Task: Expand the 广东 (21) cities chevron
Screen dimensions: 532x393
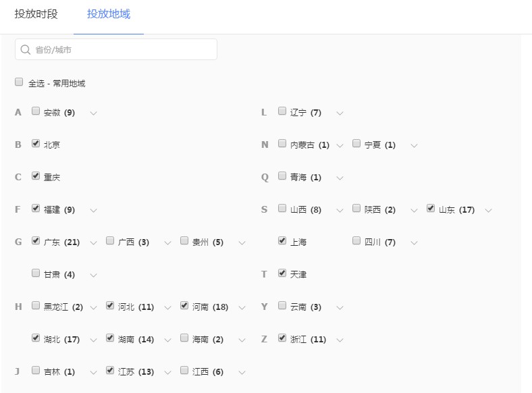Action: point(93,242)
